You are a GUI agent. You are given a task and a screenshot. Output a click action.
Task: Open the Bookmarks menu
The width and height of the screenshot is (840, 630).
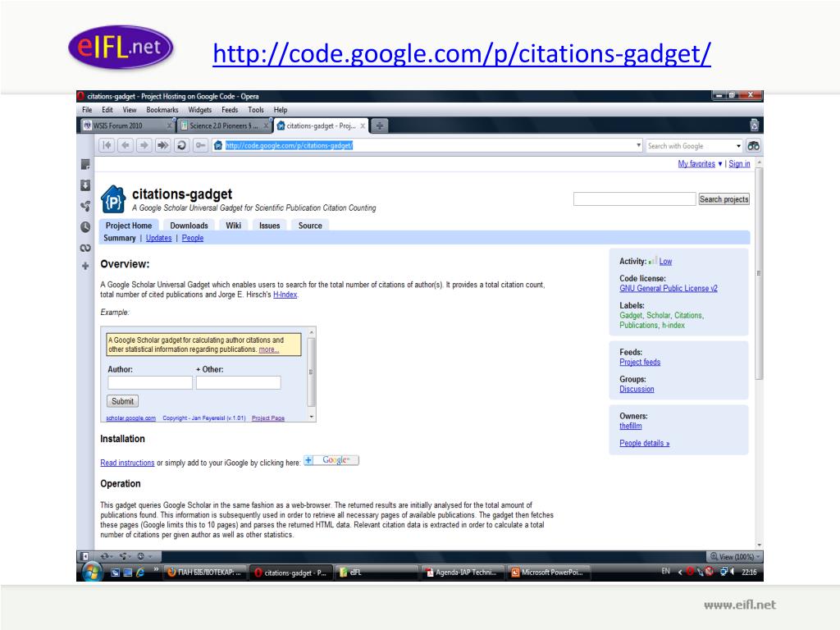(162, 110)
